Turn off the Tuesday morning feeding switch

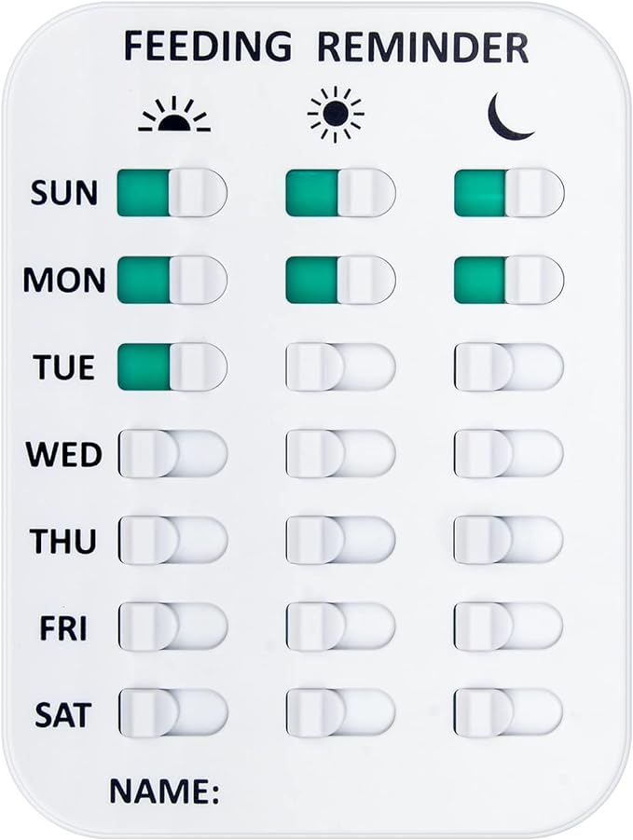tap(172, 366)
